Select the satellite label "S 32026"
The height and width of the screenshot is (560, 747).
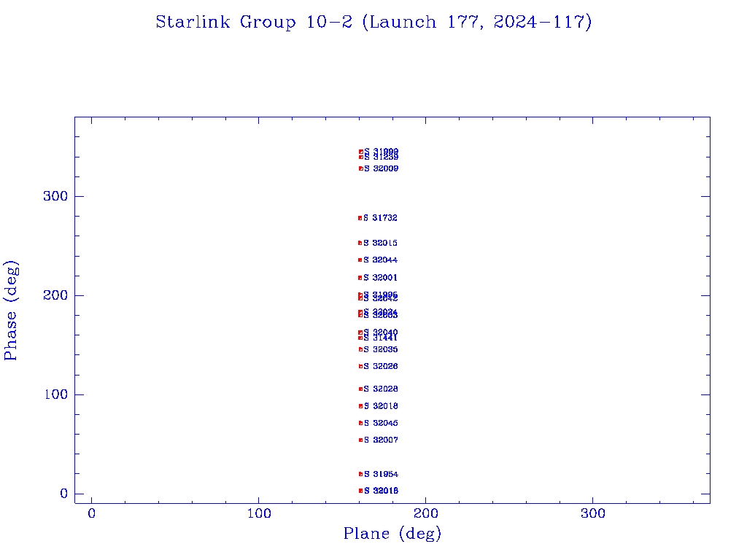[381, 366]
